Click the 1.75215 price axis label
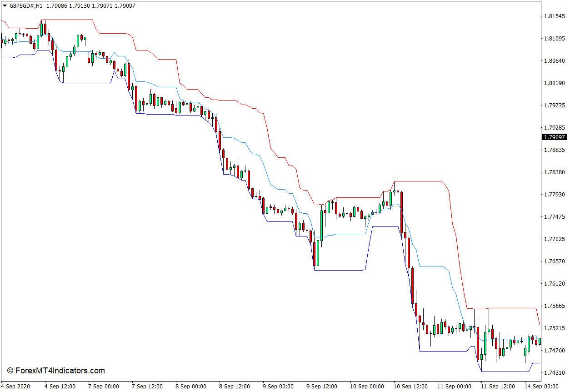 click(555, 328)
